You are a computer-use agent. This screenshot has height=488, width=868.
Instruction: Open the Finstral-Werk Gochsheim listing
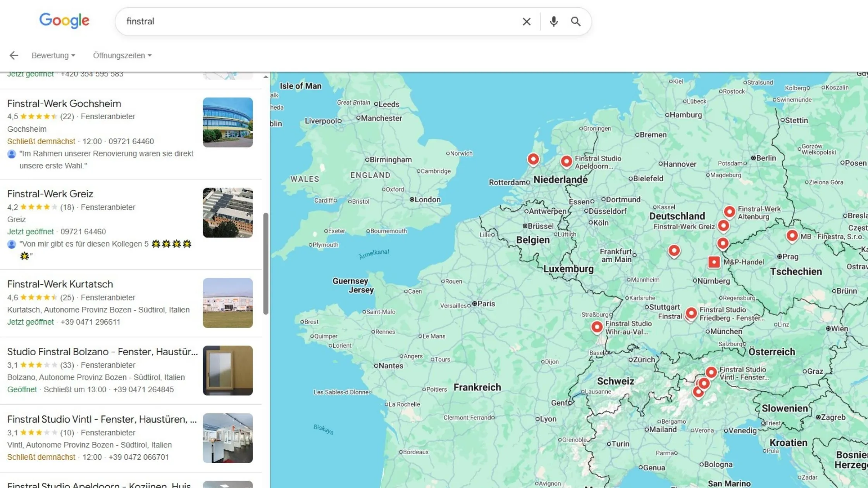(x=64, y=103)
